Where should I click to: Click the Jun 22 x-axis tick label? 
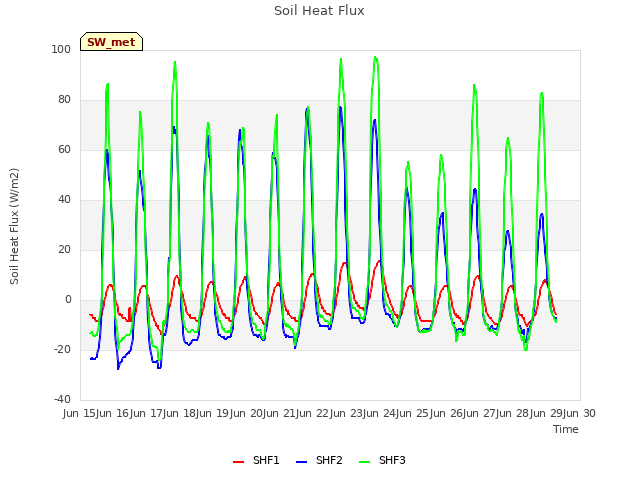click(x=314, y=413)
